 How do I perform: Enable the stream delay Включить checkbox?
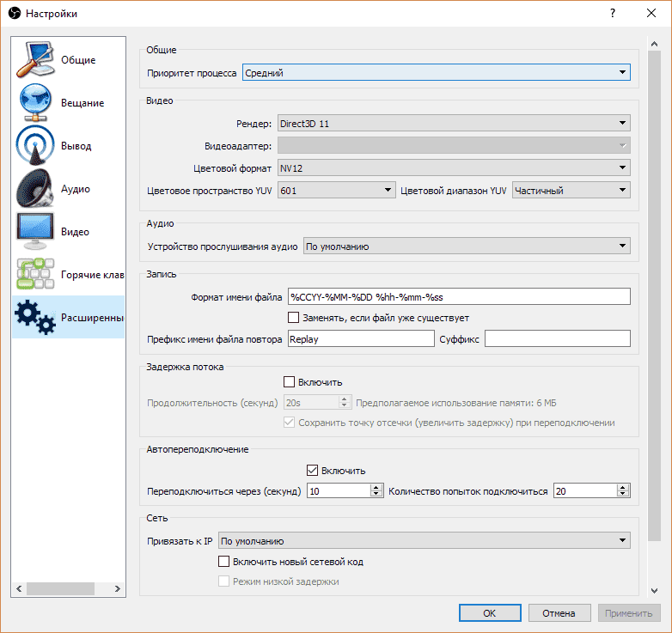pyautogui.click(x=290, y=381)
